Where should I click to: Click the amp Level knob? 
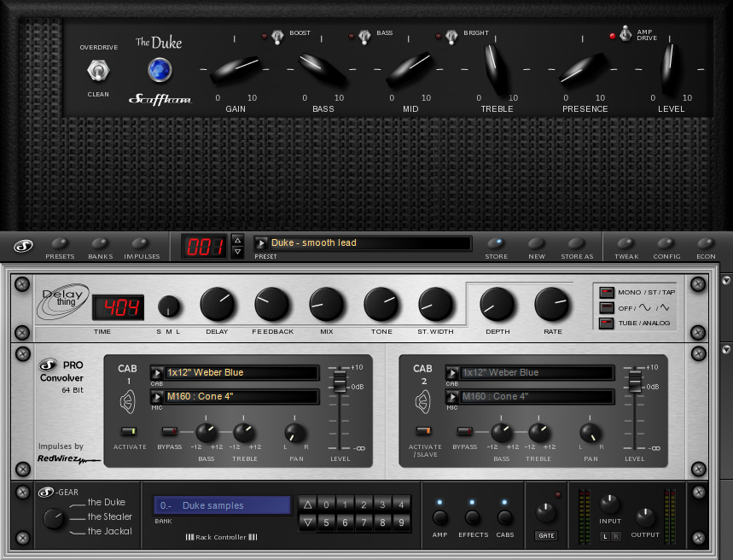pyautogui.click(x=670, y=68)
